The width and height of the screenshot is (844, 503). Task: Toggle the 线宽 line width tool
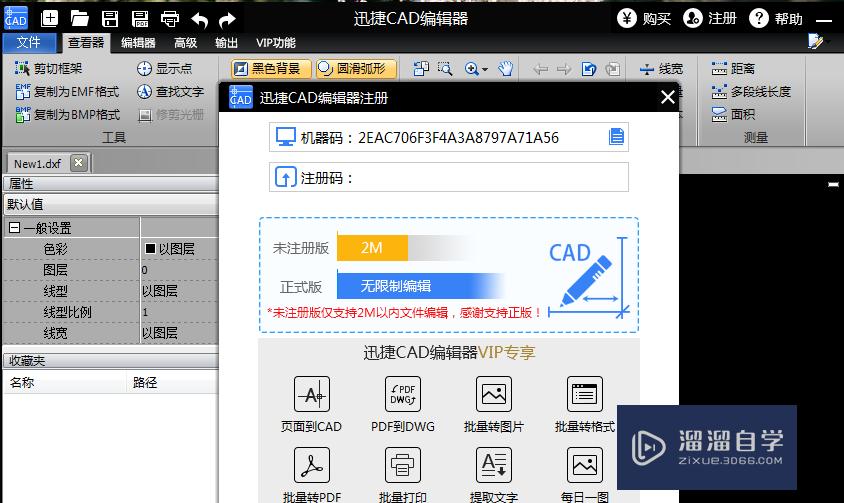(661, 69)
